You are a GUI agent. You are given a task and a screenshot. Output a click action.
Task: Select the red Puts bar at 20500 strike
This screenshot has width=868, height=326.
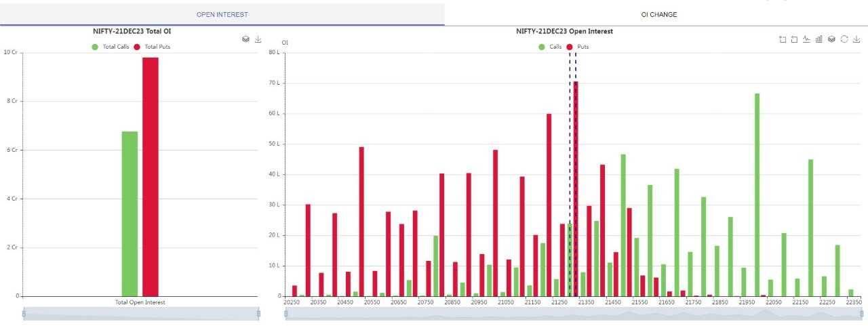tap(361, 222)
